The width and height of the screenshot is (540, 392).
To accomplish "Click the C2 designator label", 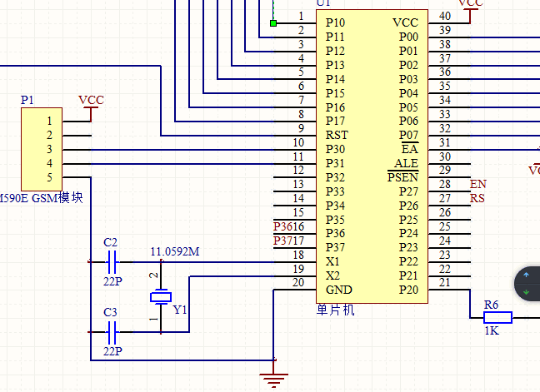I will (x=110, y=242).
